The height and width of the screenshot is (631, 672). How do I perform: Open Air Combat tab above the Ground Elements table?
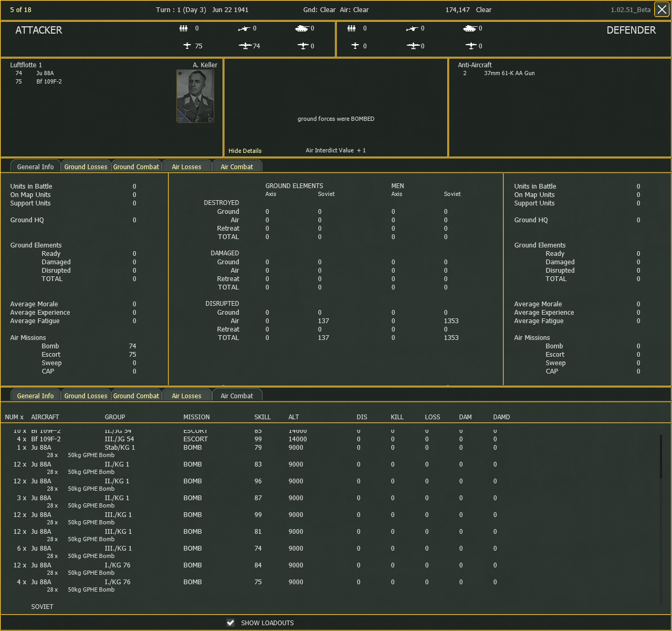click(x=237, y=167)
